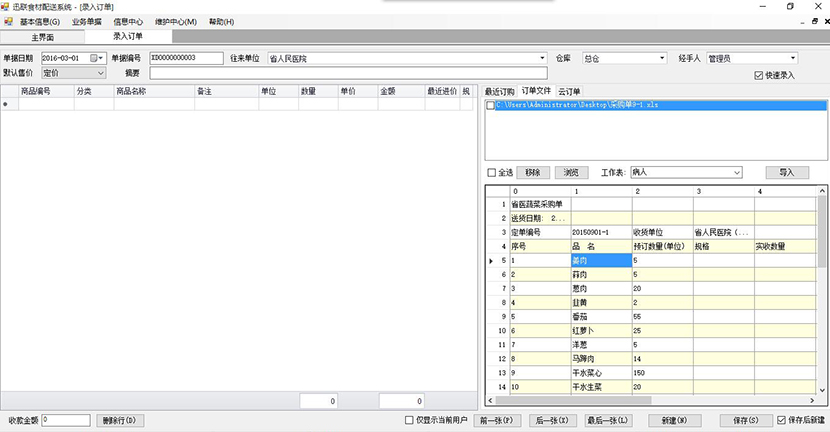Click the title bar application icon

tap(5, 7)
